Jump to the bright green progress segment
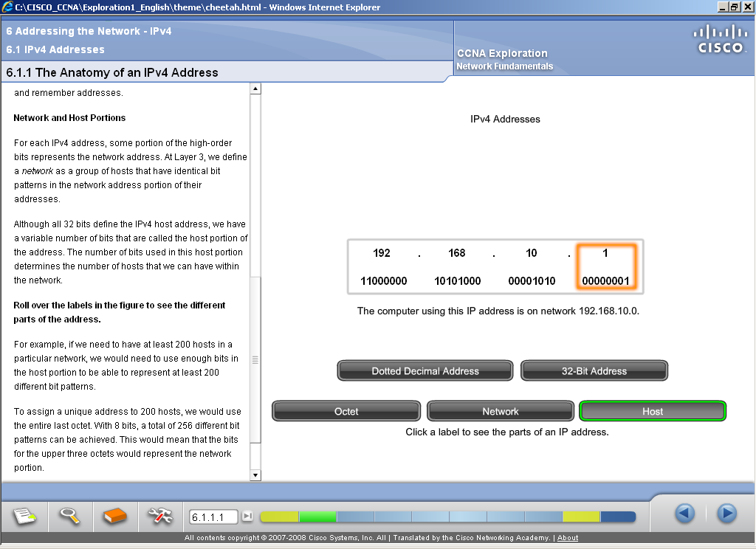This screenshot has height=549, width=756. point(317,517)
